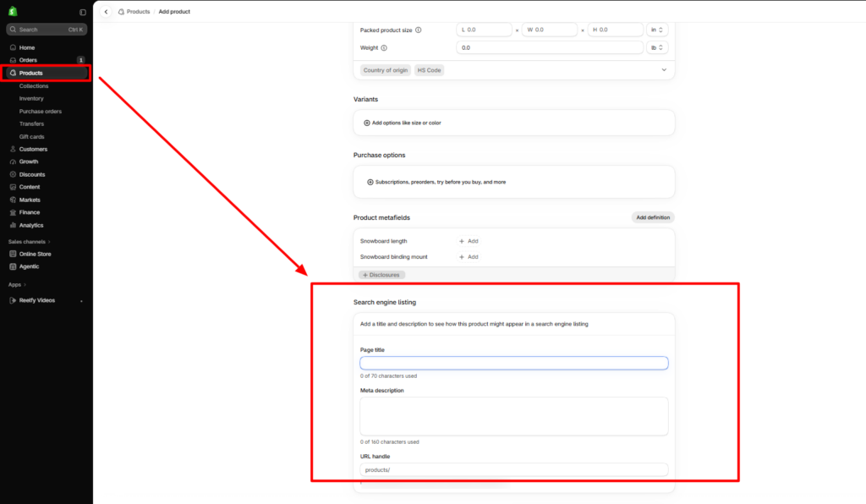Open Transfers submenu item
This screenshot has height=504, width=866.
(31, 123)
